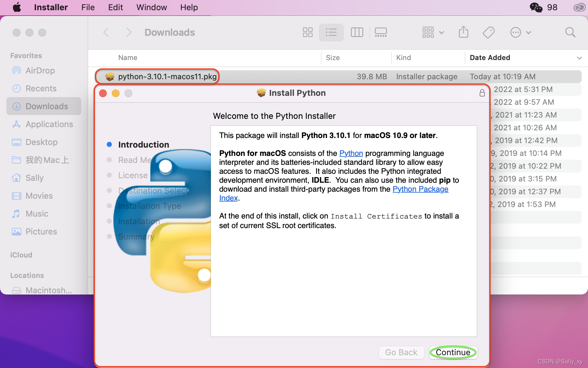The image size is (588, 368).
Task: Close the Install Python window
Action: [x=103, y=93]
